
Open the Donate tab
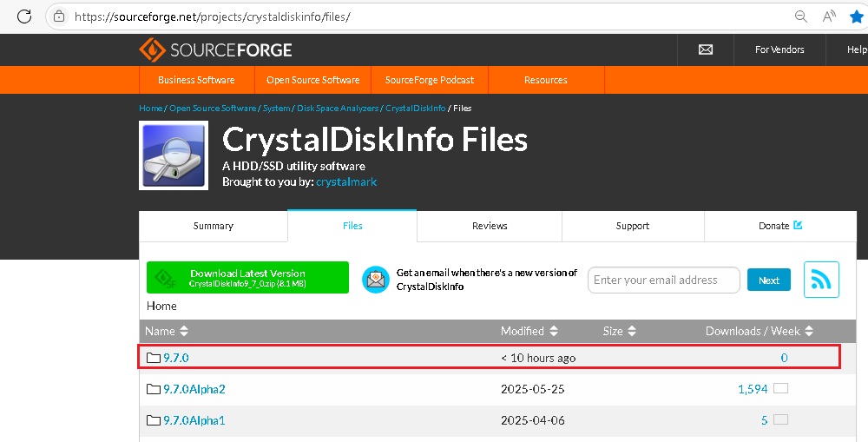point(780,226)
